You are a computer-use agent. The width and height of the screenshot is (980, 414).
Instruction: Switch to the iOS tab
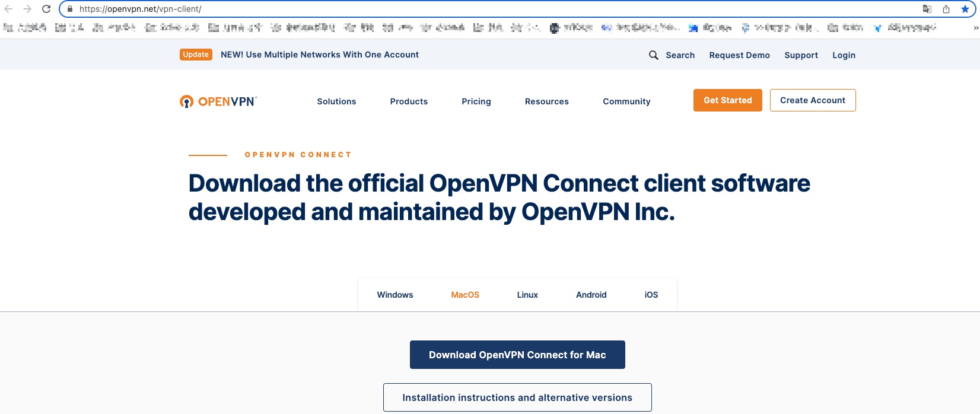click(x=651, y=295)
